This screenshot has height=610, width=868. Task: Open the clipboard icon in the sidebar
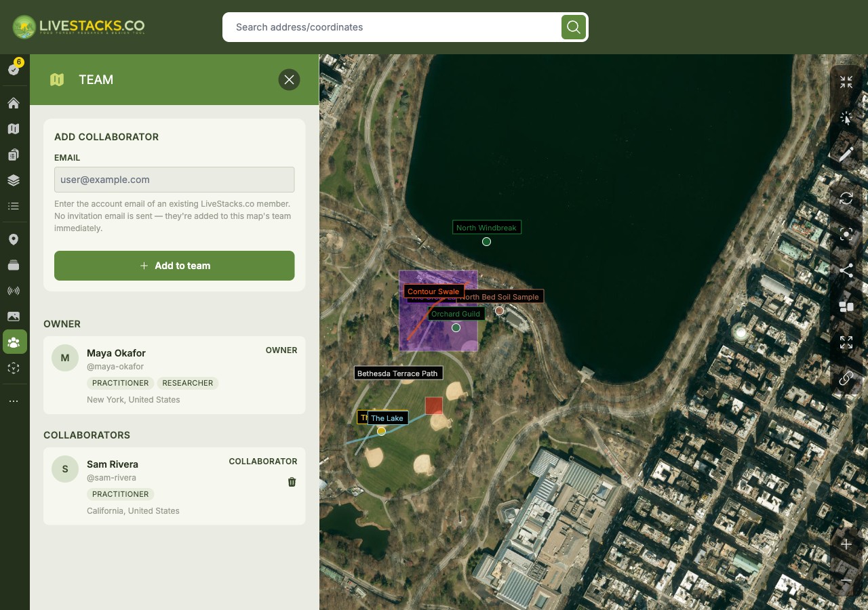point(14,155)
